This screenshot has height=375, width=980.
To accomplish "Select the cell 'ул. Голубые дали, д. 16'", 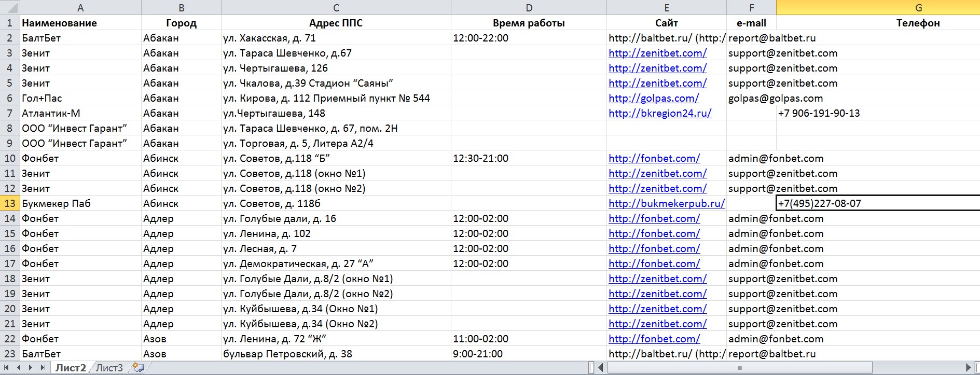I will 336,218.
